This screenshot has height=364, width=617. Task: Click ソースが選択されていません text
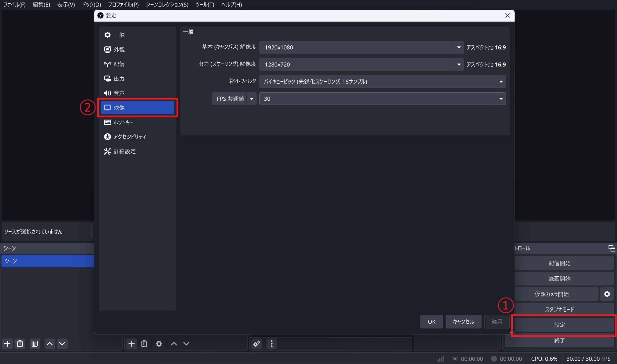(34, 232)
